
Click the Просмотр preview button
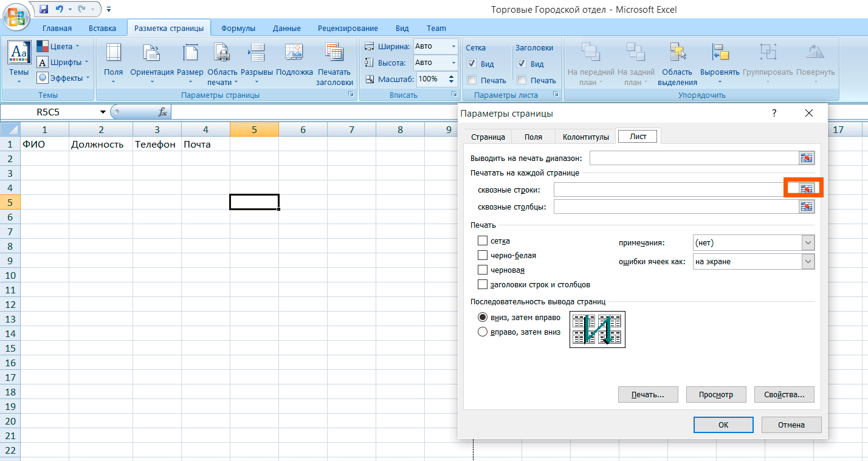(x=716, y=395)
